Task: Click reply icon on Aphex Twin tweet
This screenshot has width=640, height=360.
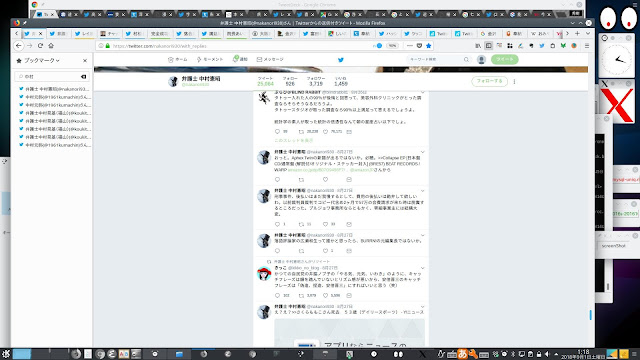Action: click(278, 180)
